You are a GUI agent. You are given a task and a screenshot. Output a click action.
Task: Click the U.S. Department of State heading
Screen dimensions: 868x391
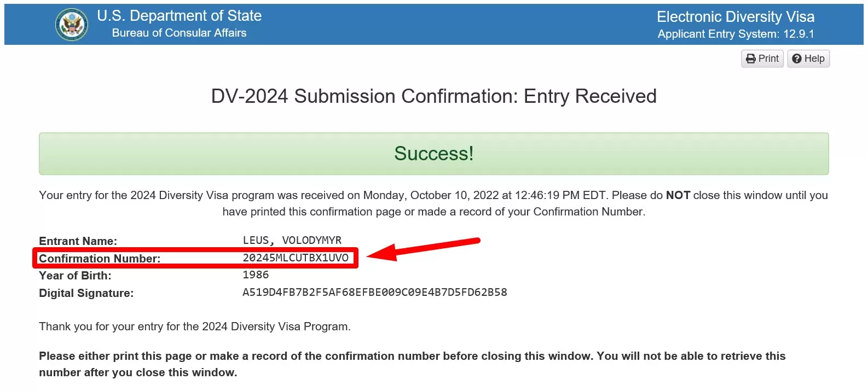click(x=179, y=16)
